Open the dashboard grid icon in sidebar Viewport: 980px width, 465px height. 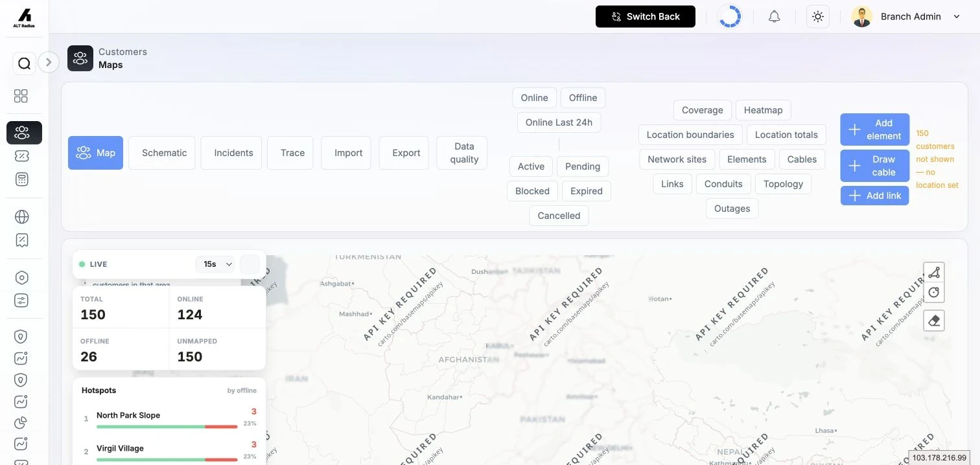pyautogui.click(x=21, y=96)
